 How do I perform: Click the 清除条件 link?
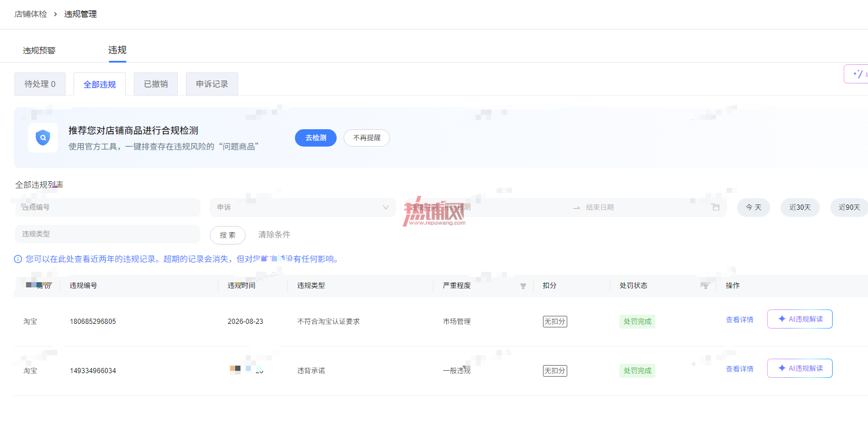coord(274,235)
